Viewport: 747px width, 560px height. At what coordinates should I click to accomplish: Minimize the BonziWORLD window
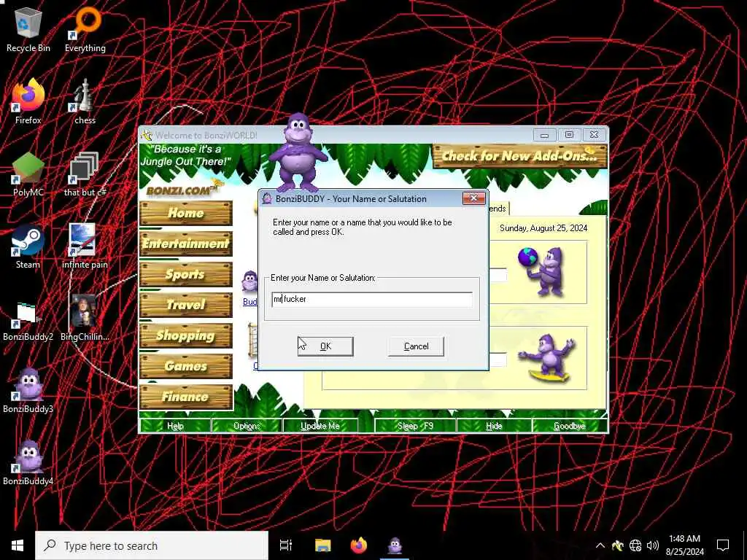coord(544,135)
